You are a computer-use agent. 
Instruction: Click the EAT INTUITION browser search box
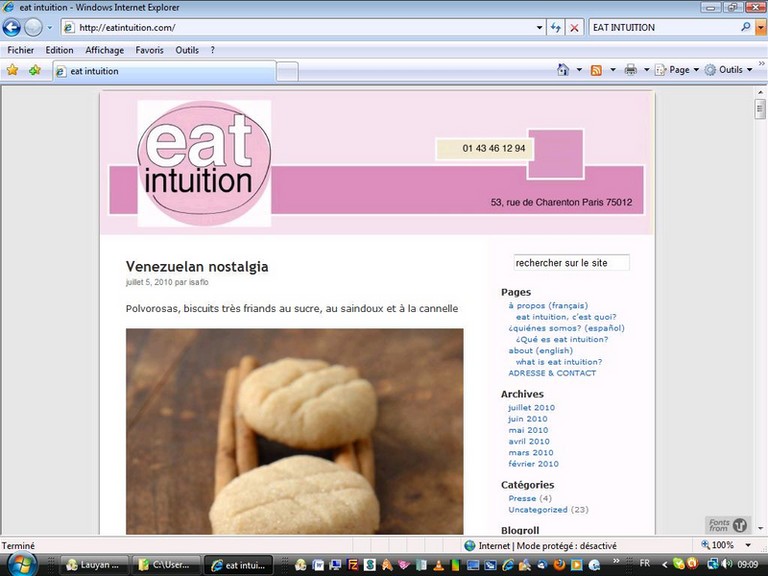pyautogui.click(x=665, y=27)
